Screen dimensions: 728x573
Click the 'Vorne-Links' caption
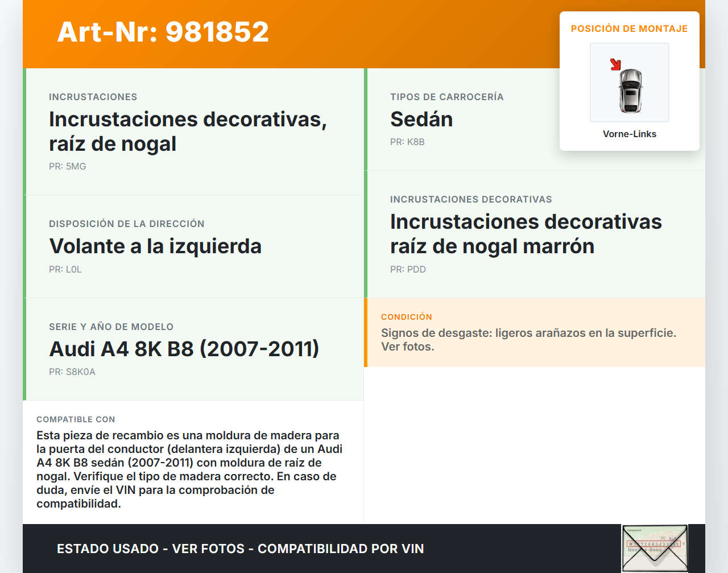[629, 134]
